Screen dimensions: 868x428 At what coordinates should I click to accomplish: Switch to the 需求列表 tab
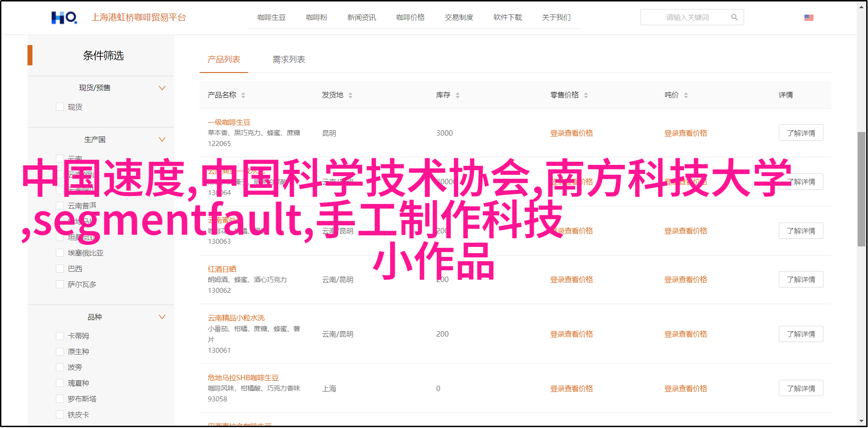289,59
